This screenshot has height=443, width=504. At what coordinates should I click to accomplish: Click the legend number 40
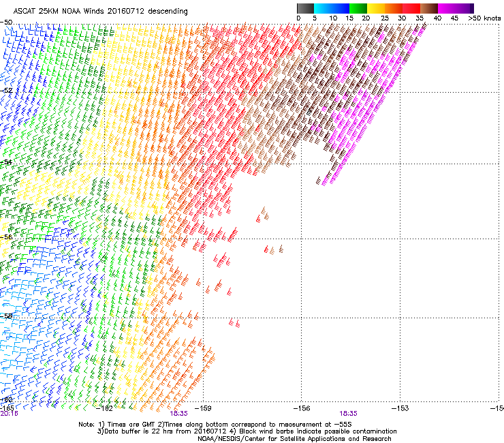[x=437, y=18]
